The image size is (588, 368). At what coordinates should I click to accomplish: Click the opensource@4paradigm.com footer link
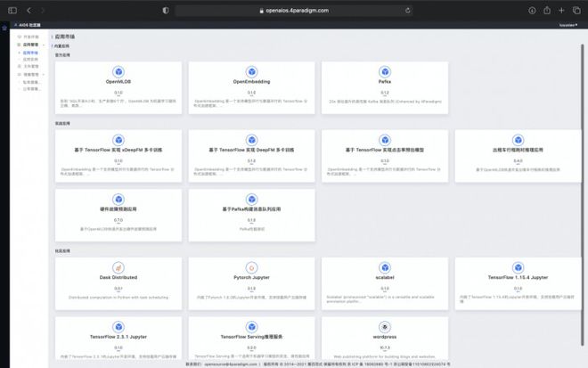click(231, 364)
